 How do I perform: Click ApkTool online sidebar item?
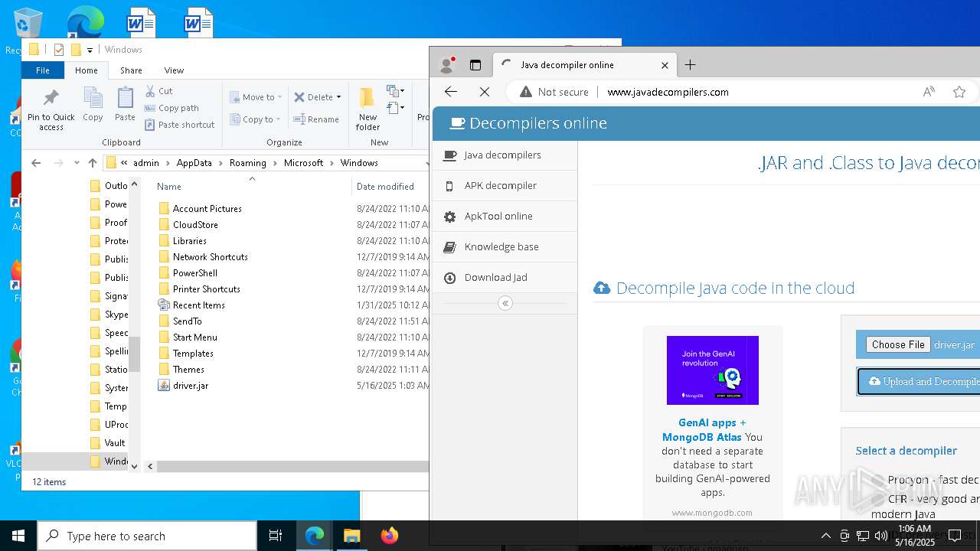pos(505,216)
